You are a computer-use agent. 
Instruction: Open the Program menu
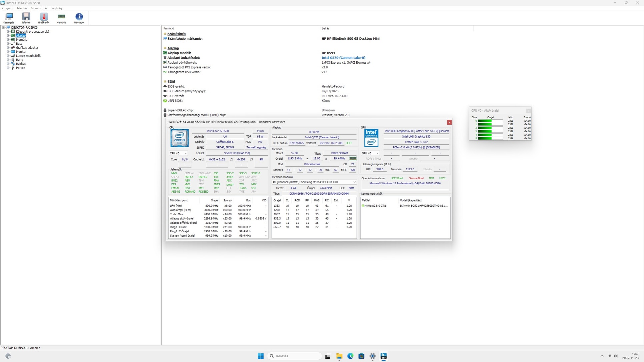[7, 8]
